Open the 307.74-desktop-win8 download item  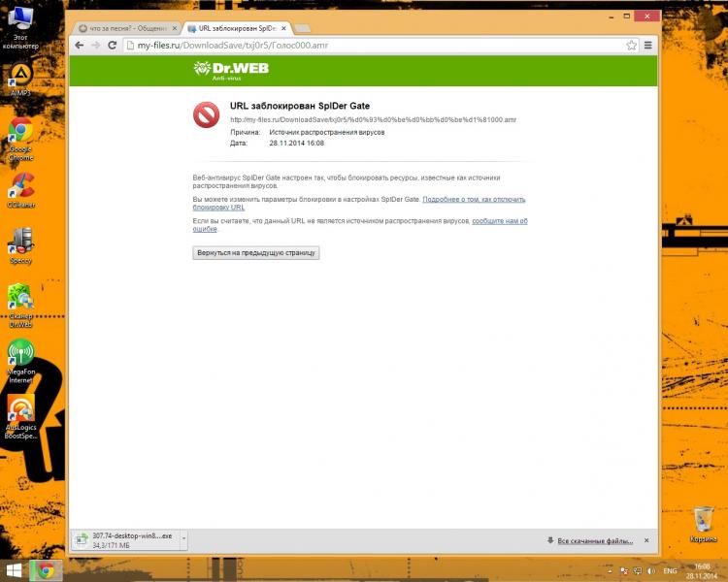pyautogui.click(x=125, y=540)
